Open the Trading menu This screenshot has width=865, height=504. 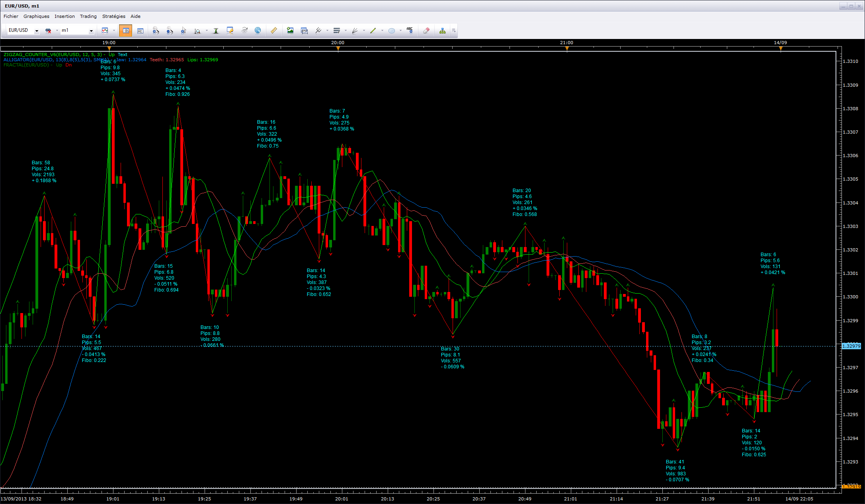coord(88,16)
